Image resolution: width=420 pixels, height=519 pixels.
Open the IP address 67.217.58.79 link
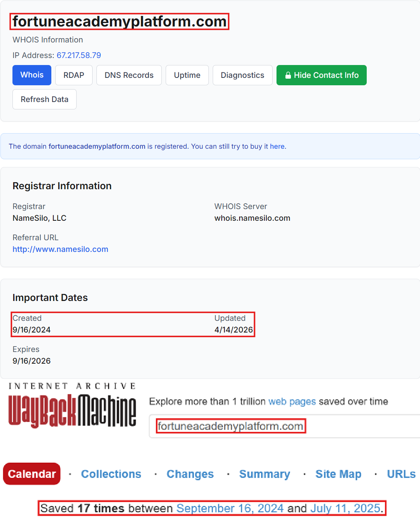click(79, 55)
